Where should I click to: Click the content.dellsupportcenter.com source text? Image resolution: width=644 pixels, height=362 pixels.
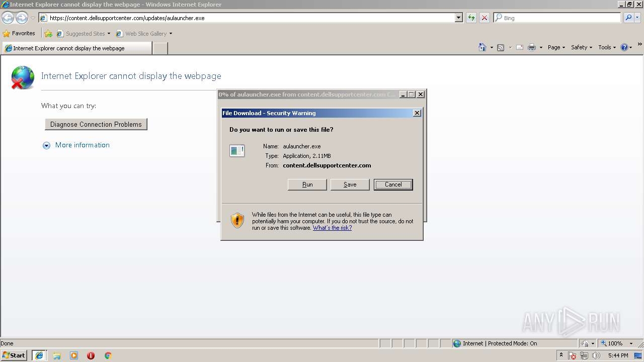click(x=327, y=165)
